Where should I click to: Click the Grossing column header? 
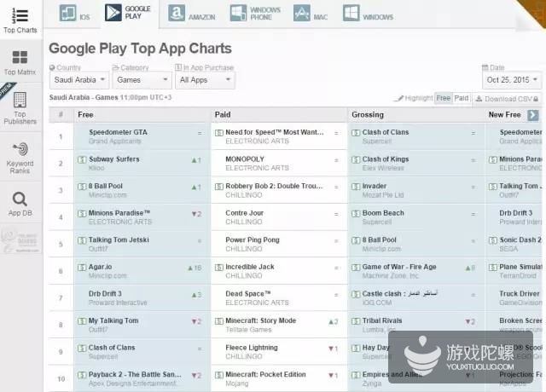[368, 115]
